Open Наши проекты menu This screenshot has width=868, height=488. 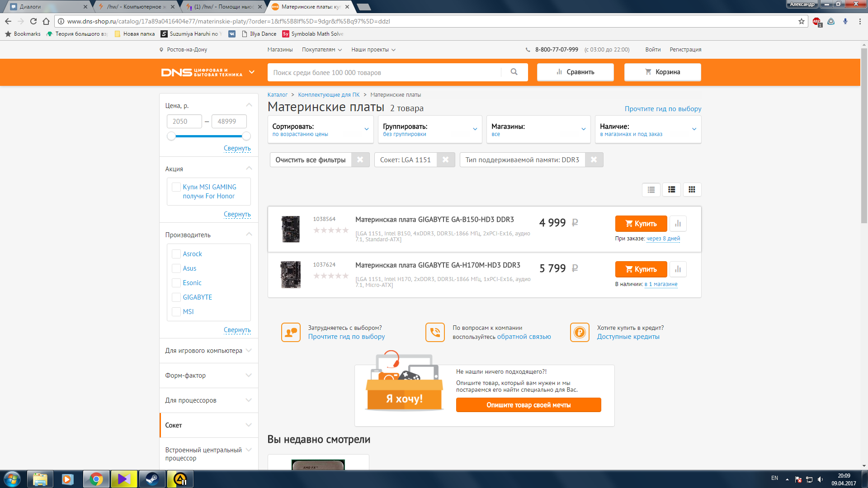pos(373,50)
